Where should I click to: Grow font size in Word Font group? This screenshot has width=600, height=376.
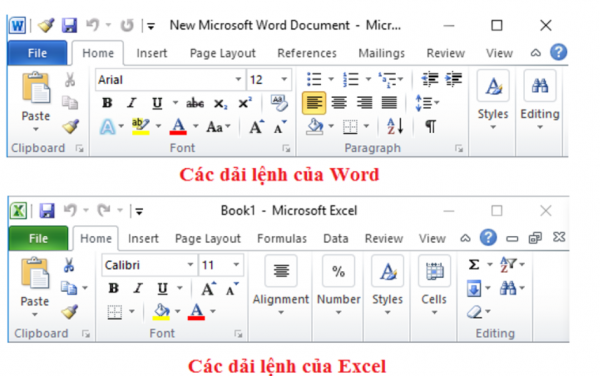tap(256, 127)
